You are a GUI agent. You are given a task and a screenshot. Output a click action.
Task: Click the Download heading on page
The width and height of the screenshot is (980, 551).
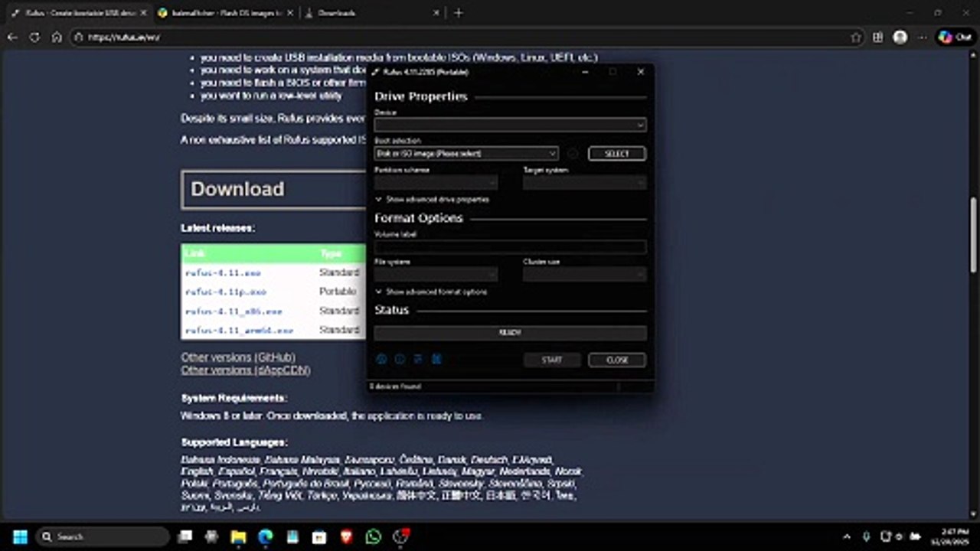point(237,189)
